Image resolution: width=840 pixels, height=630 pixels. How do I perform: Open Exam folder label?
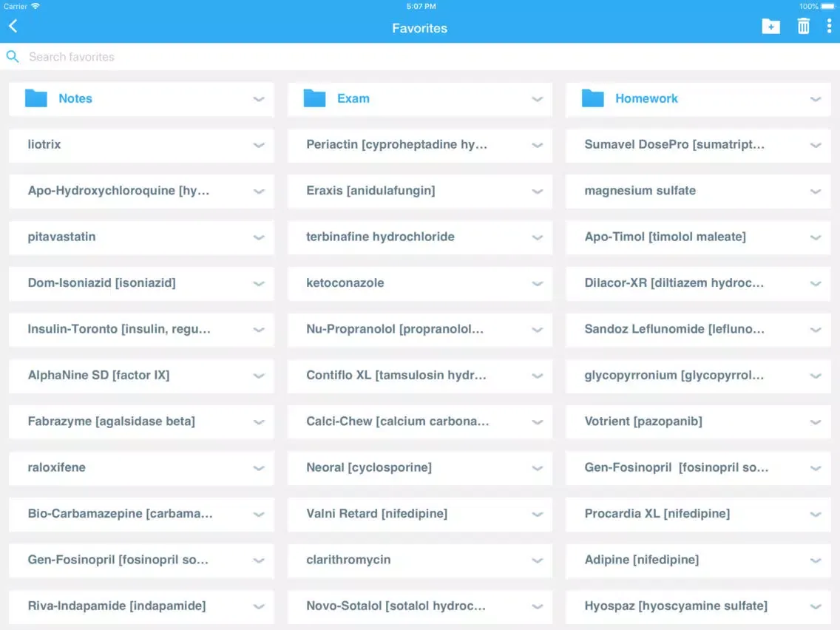click(x=353, y=98)
